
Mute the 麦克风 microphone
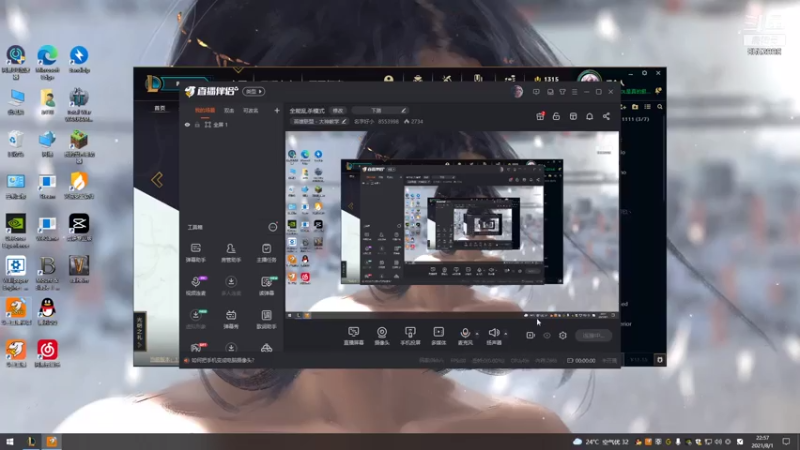tap(465, 336)
